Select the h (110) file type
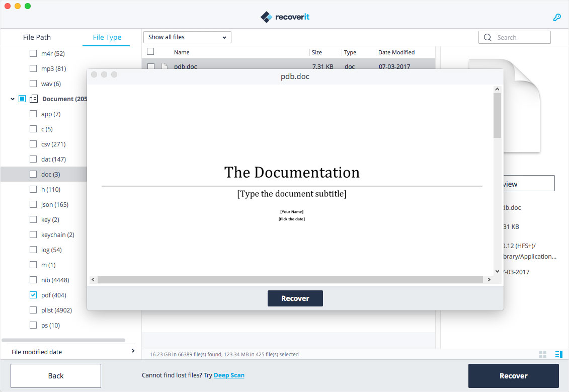Screen dimensions: 569x392 [x=51, y=190]
